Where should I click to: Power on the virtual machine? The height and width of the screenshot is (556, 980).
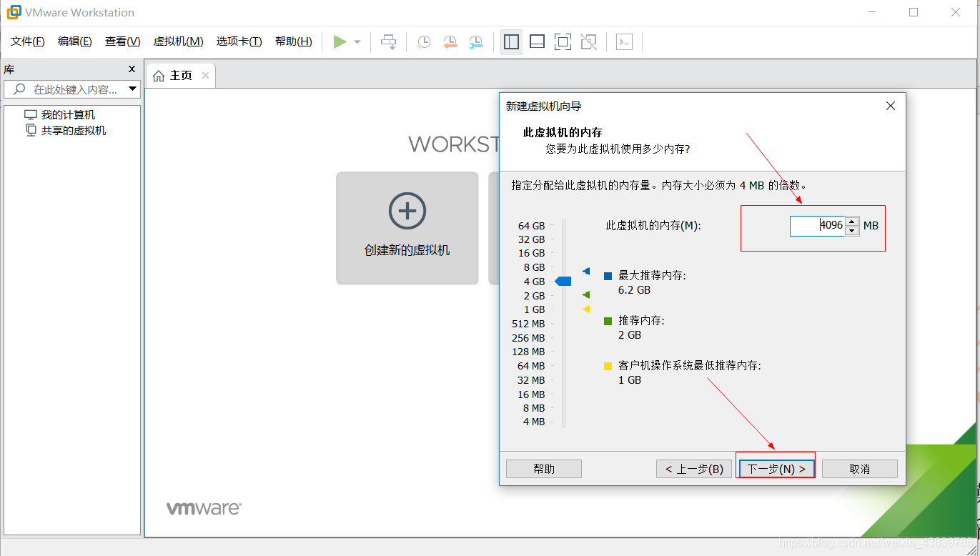coord(340,41)
